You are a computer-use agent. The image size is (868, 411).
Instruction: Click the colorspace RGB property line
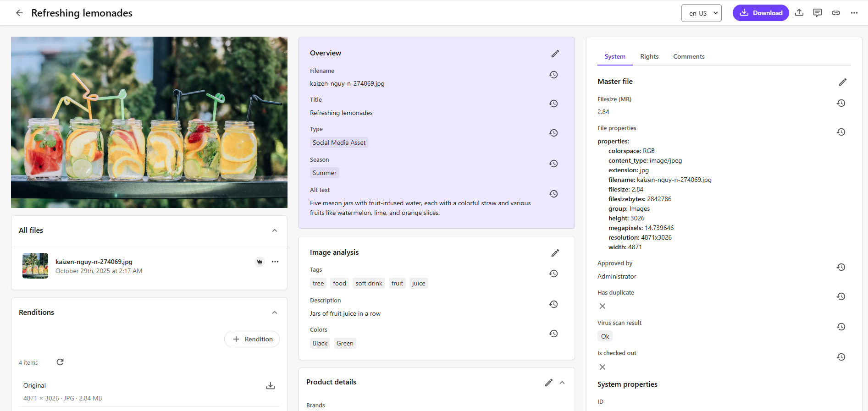[631, 151]
